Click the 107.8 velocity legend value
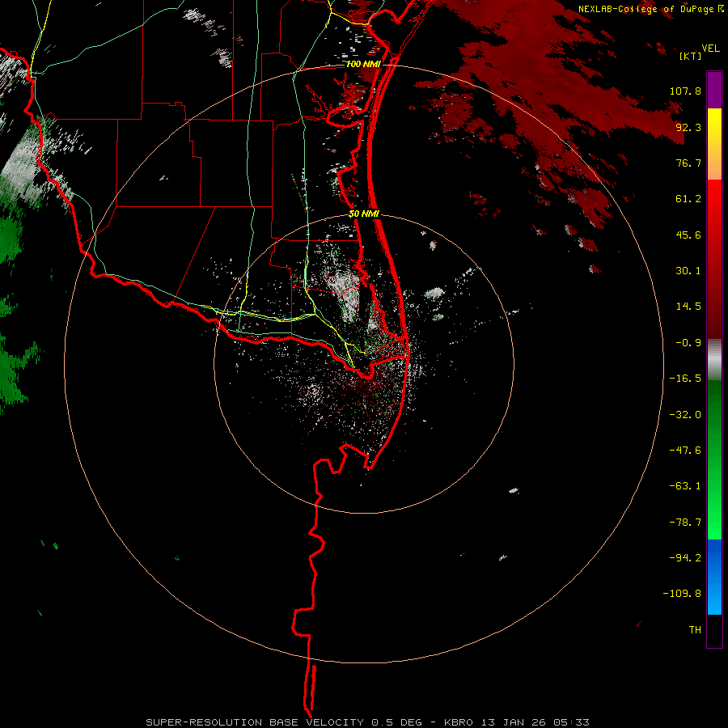Image resolution: width=728 pixels, height=728 pixels. (685, 91)
